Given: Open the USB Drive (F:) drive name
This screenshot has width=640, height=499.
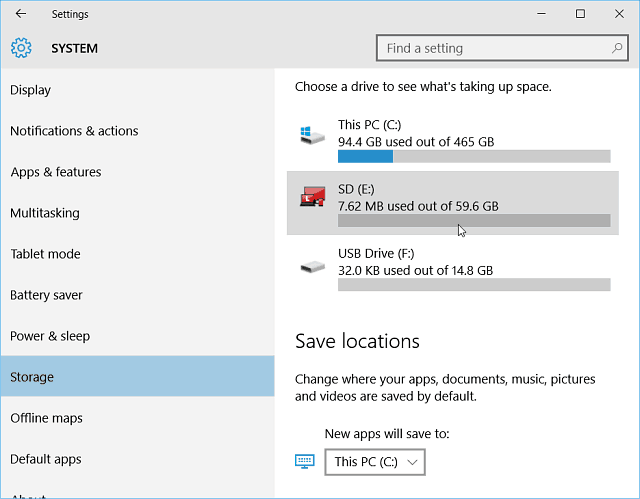Looking at the screenshot, I should pos(376,253).
